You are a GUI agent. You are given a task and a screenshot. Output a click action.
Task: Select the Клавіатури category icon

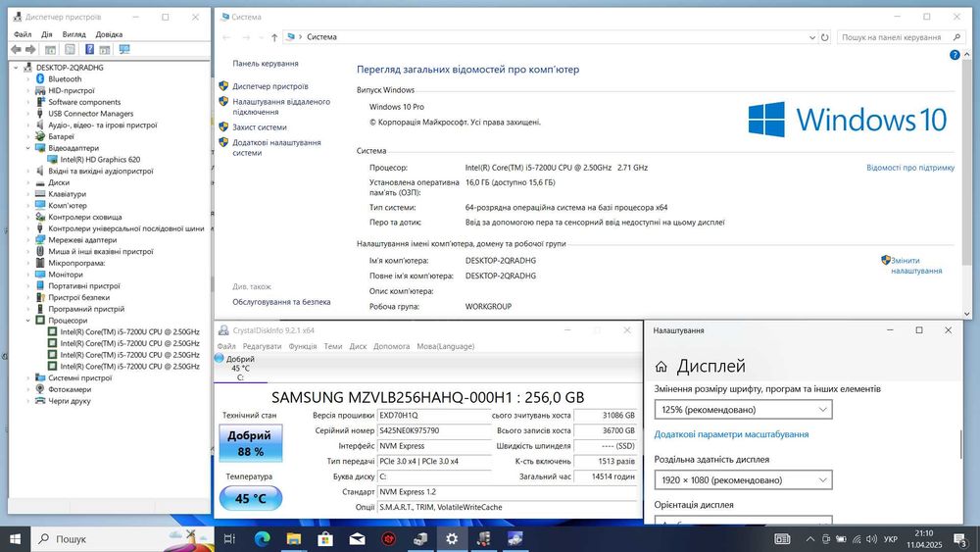pos(40,194)
